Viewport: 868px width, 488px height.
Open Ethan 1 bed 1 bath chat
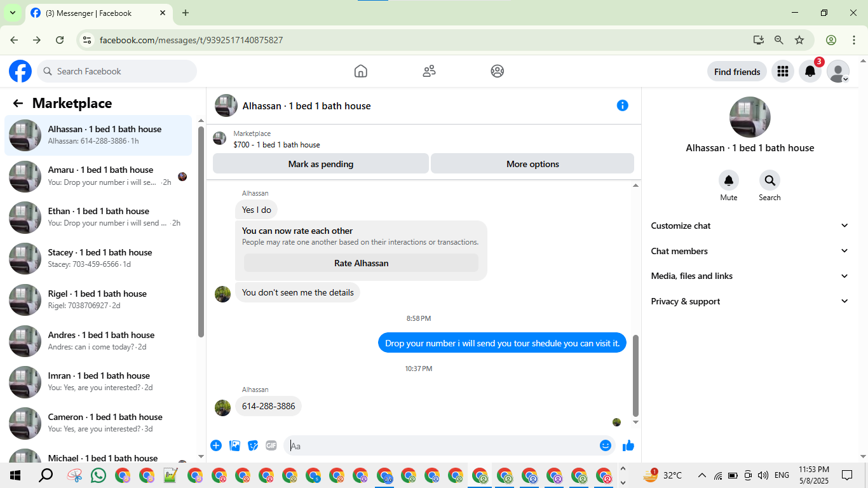point(98,217)
